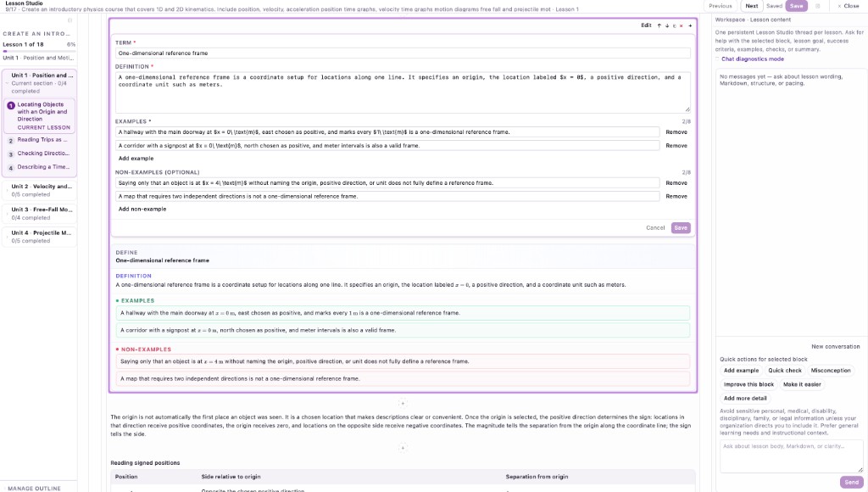Image resolution: width=868 pixels, height=492 pixels.
Task: Remove the corridor example
Action: point(676,146)
